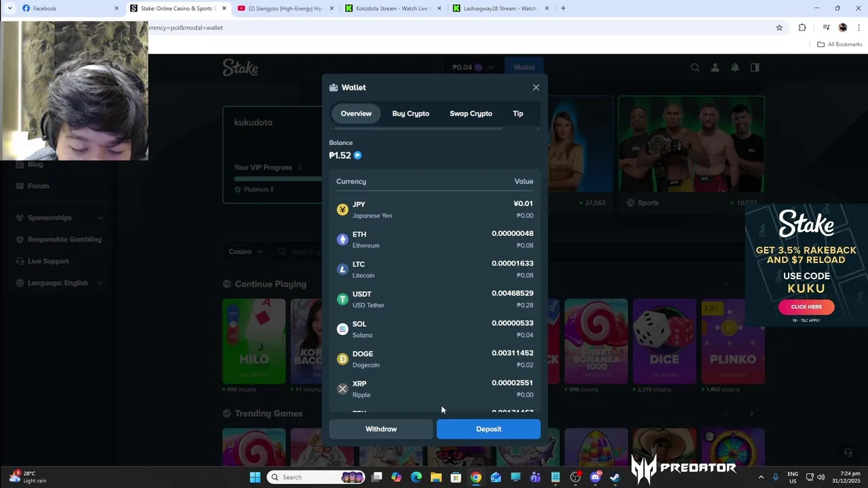Viewport: 868px width, 488px height.
Task: Select the ETH Ethereum coin icon
Action: tap(342, 240)
